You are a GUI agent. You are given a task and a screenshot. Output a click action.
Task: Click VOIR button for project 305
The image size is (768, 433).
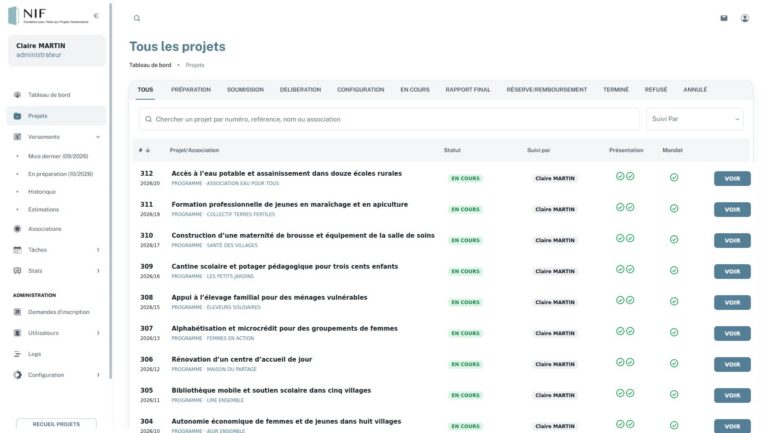point(732,395)
